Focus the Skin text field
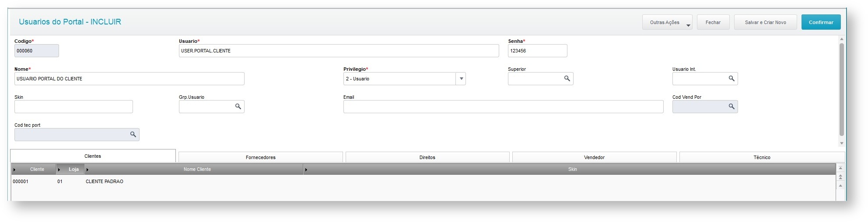The height and width of the screenshot is (222, 868). tap(73, 107)
